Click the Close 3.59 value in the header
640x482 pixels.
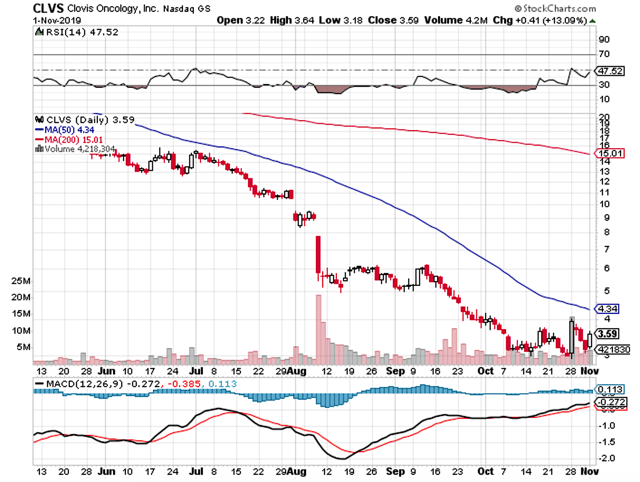393,20
